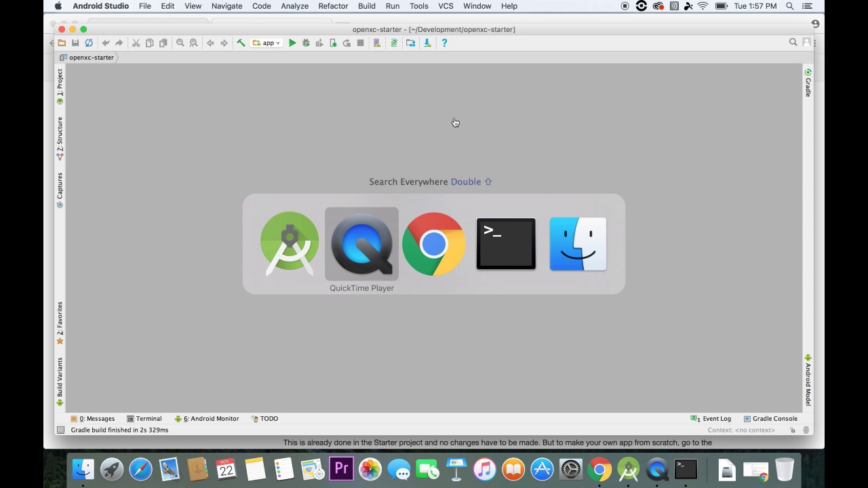Click the Stop square toolbar icon

click(x=360, y=43)
